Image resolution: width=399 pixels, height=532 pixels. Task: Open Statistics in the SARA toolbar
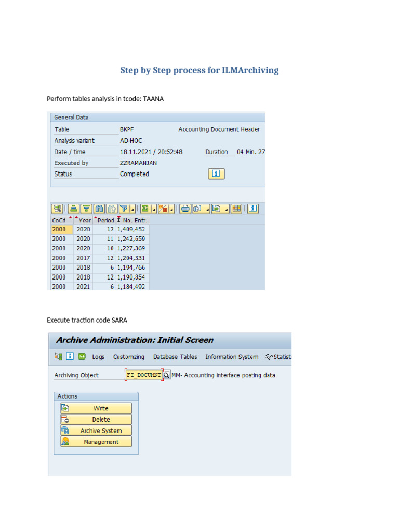pyautogui.click(x=278, y=357)
